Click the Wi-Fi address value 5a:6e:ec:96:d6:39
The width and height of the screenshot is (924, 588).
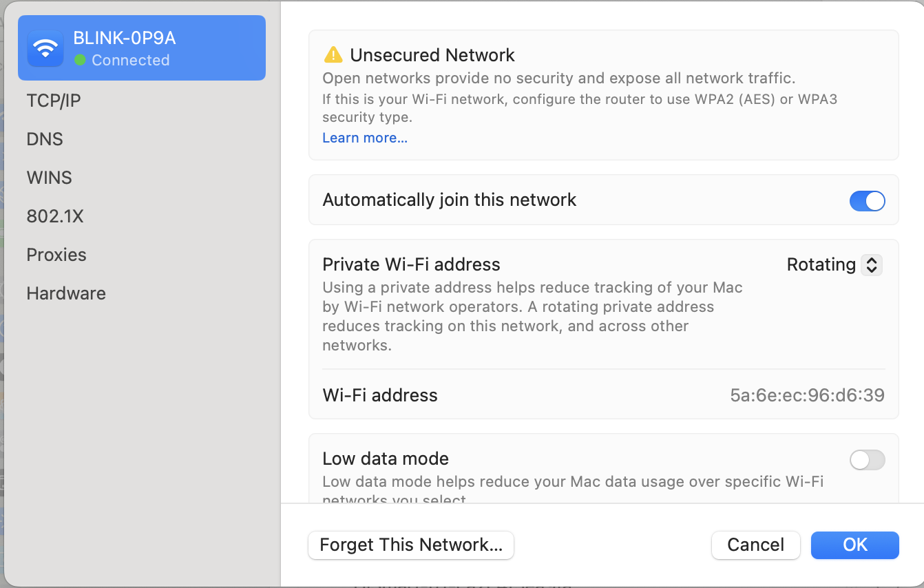[x=807, y=395]
